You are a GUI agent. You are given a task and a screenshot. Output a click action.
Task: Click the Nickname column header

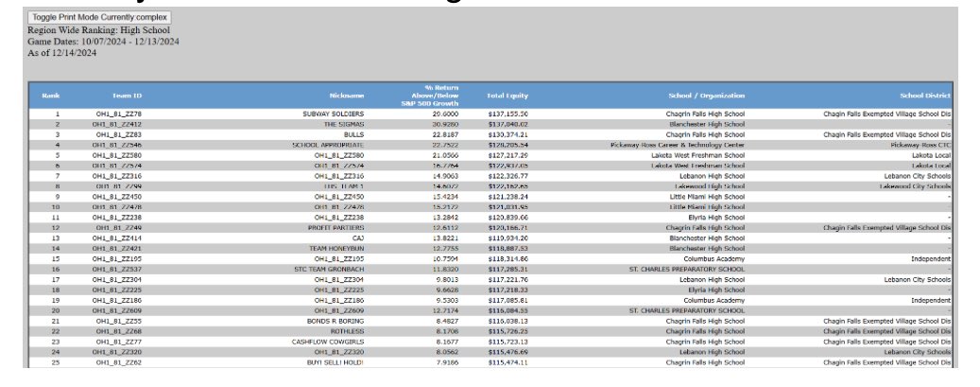click(x=347, y=96)
